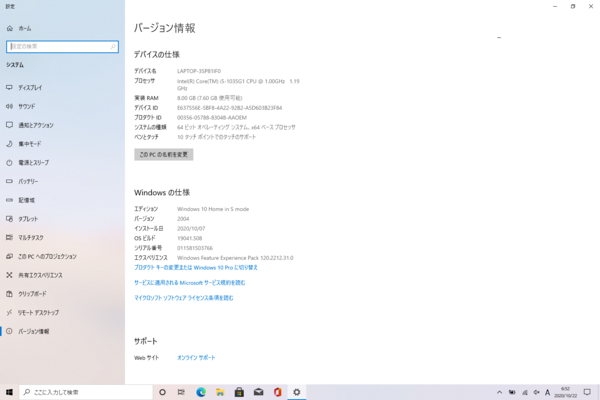Click the network icon in system tray
This screenshot has height=400, width=600.
(x=525, y=392)
